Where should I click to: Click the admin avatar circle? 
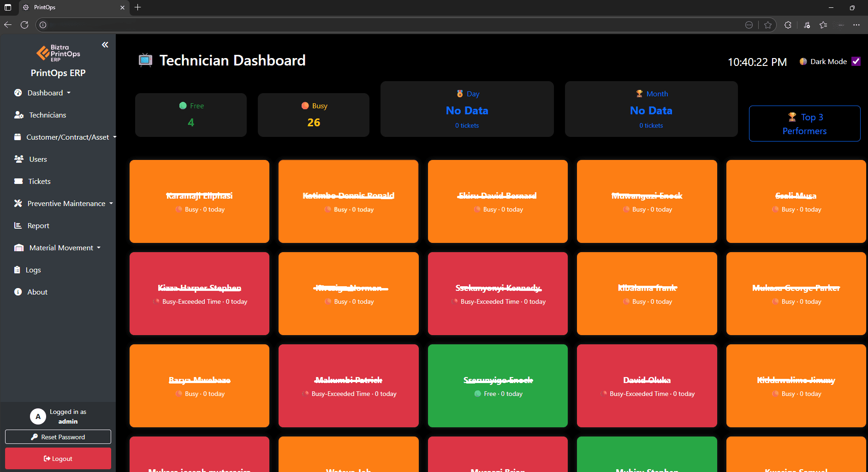coord(38,416)
